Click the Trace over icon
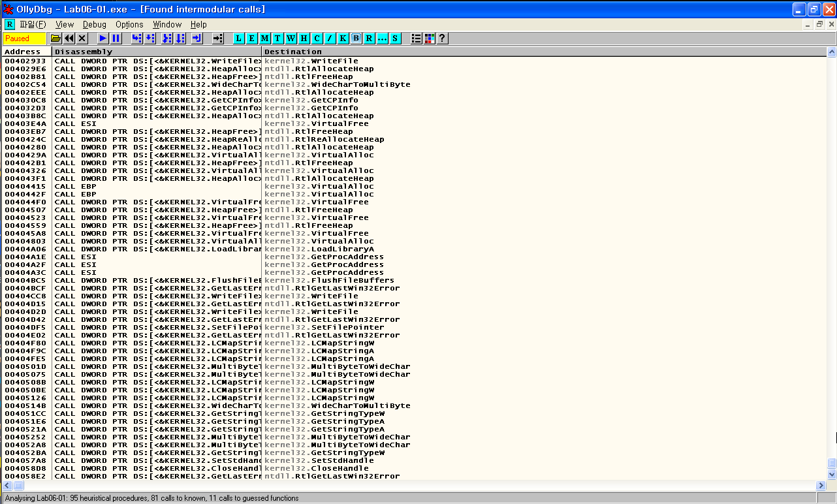Screen dimensions: 837x504 coord(180,39)
